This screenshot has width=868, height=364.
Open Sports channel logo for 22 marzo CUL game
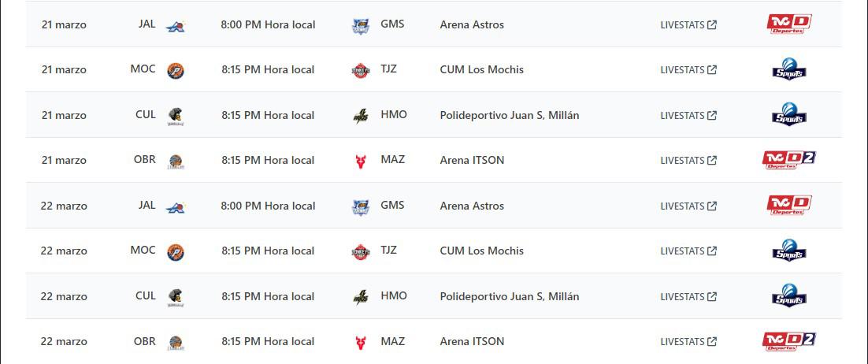pyautogui.click(x=789, y=296)
